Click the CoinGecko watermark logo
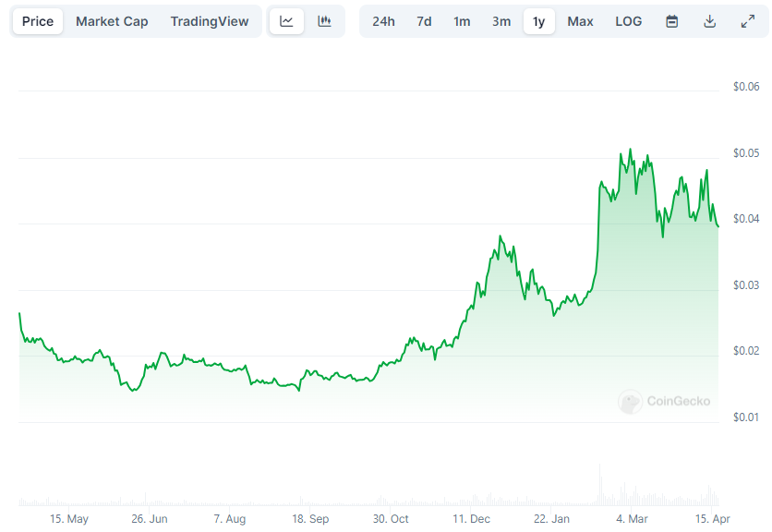Viewport: 772px width, 532px height. pos(664,401)
